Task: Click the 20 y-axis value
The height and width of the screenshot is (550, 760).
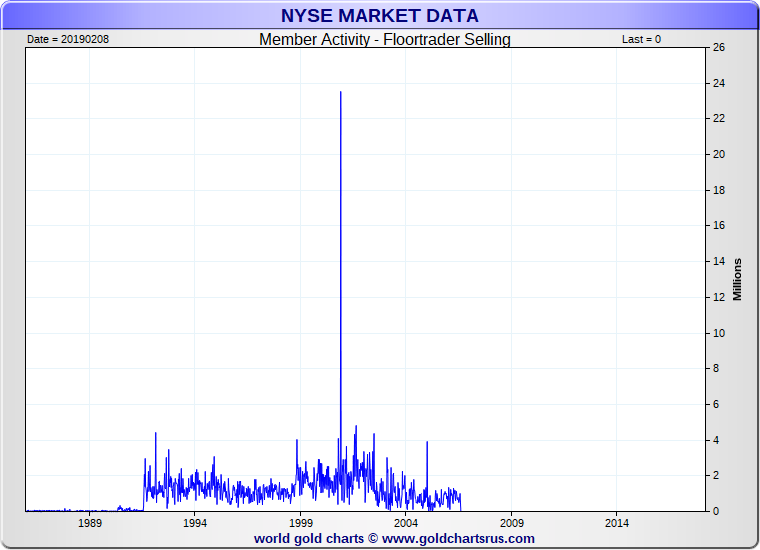Action: [x=719, y=155]
